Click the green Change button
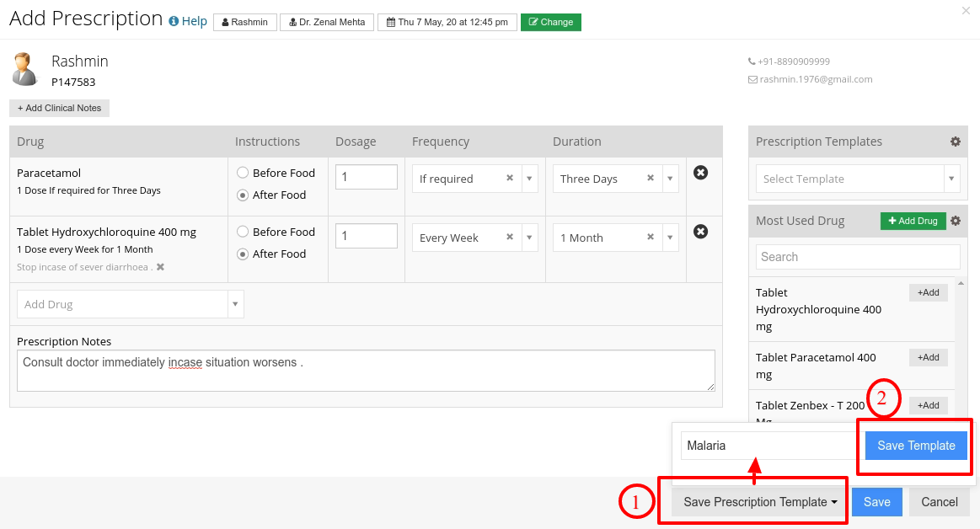This screenshot has height=529, width=980. coord(550,22)
